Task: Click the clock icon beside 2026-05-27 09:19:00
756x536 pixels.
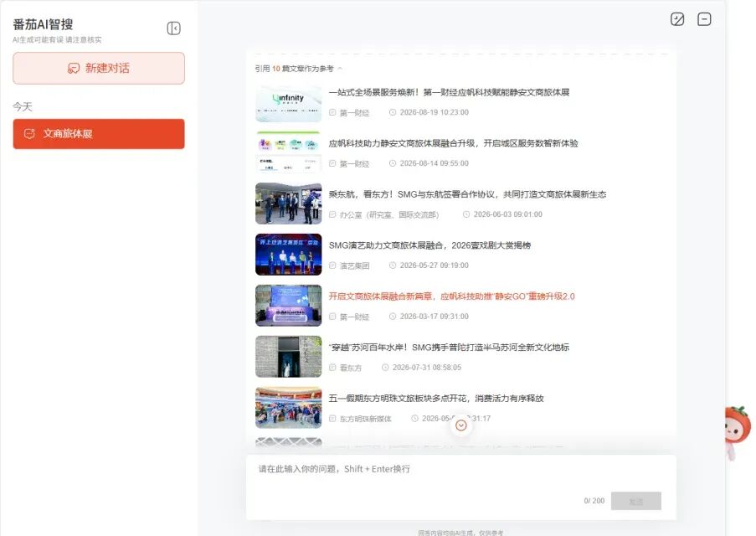Action: (393, 265)
